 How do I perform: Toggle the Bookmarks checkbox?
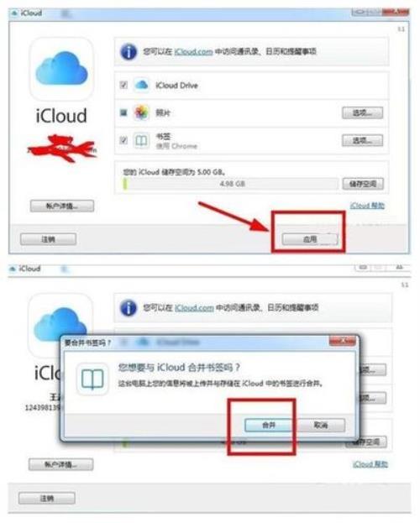pyautogui.click(x=123, y=140)
